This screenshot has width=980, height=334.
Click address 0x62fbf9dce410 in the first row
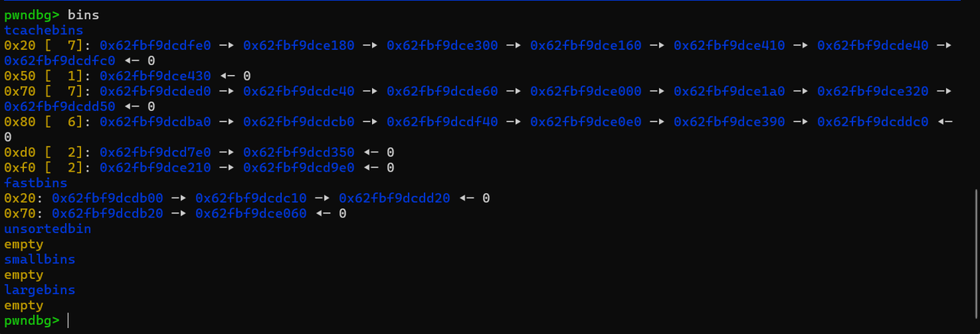[729, 45]
